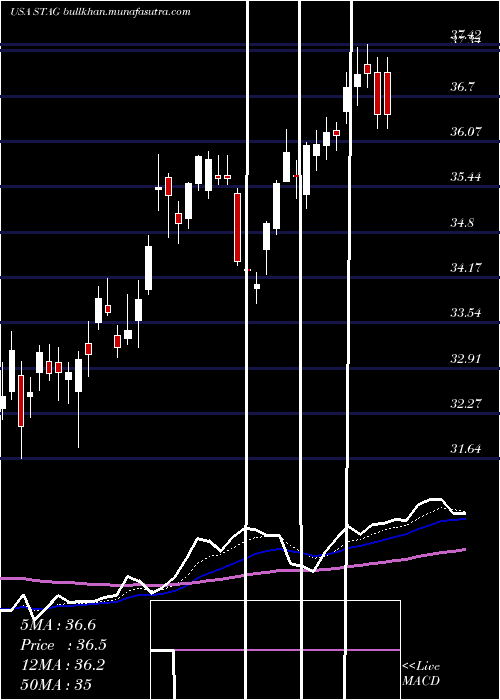Click the 34.8 price axis label
Viewport: 500px width, 700px height.
(x=462, y=222)
